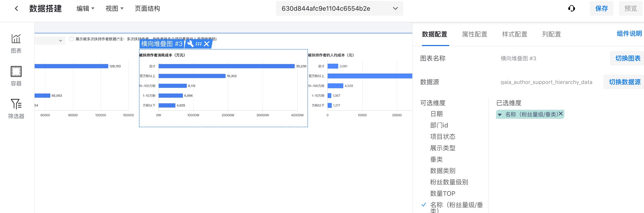Open the 页面结构 menu
Viewport: 644px width, 213px height.
[x=147, y=8]
